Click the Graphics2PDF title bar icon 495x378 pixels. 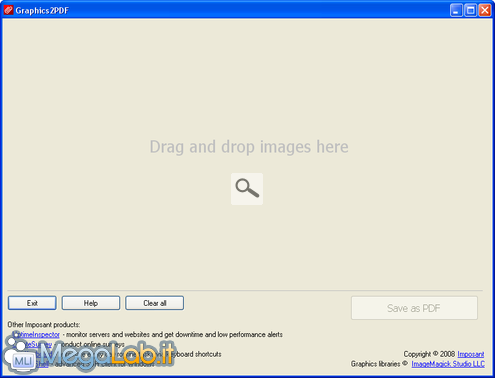coord(8,10)
